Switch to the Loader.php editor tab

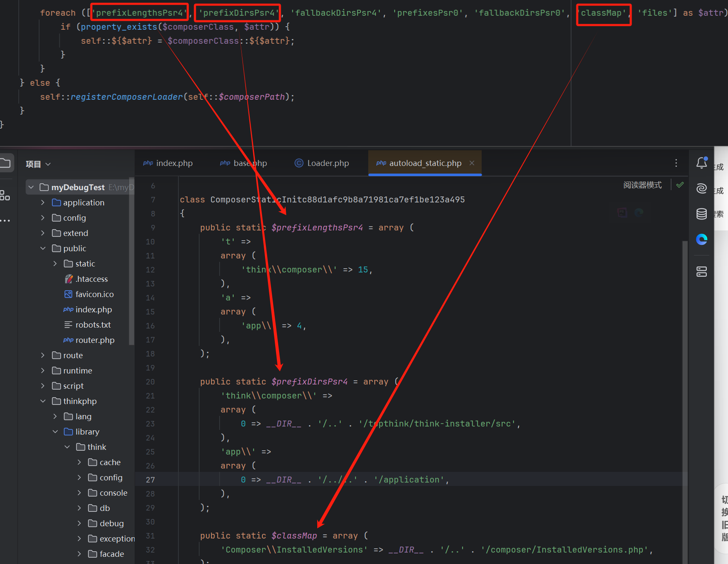click(x=322, y=163)
